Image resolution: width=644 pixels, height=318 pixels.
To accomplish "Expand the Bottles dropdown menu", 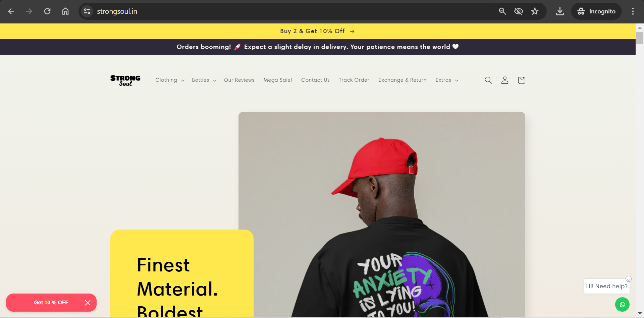I will [204, 80].
